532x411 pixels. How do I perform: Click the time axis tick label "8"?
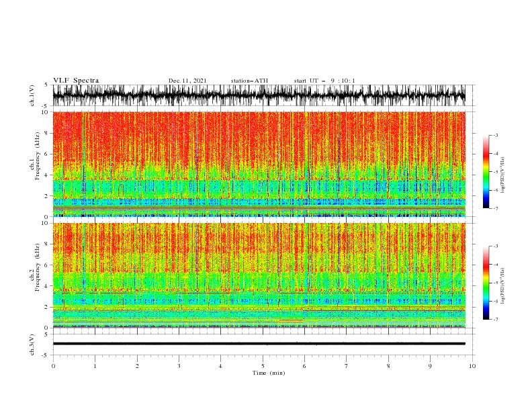click(388, 366)
